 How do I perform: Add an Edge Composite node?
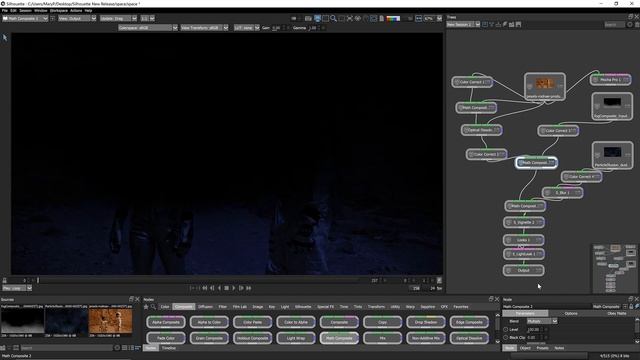pyautogui.click(x=469, y=322)
